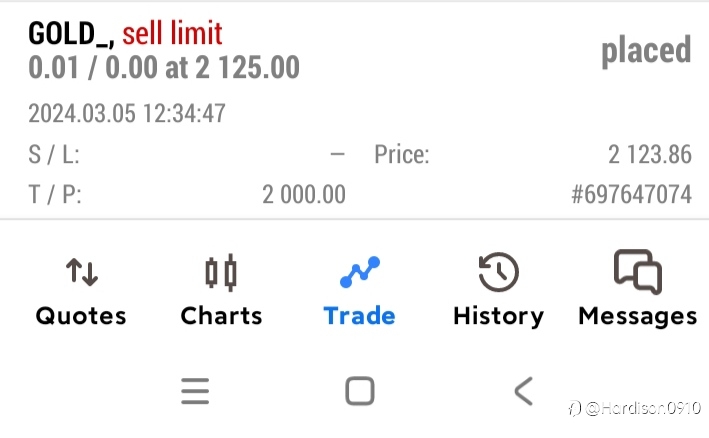Tap the T/P value 2 000.00
Screen dimensions: 709x438
[304, 194]
